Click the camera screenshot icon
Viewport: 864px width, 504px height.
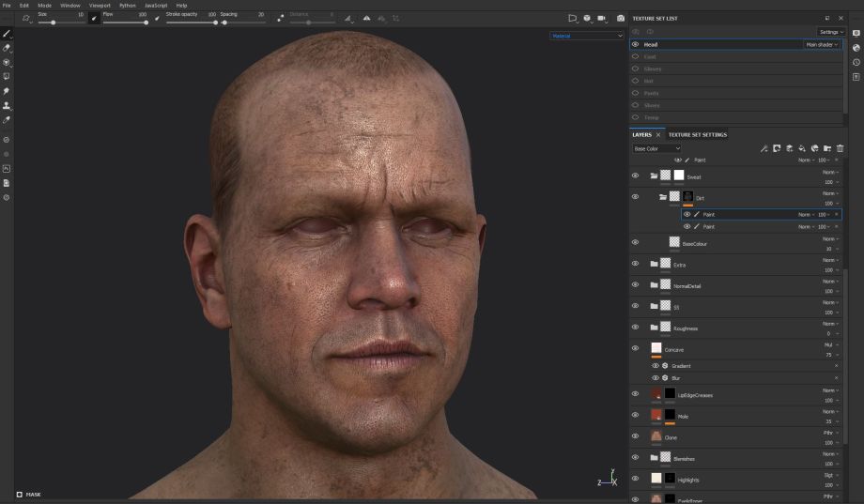620,18
